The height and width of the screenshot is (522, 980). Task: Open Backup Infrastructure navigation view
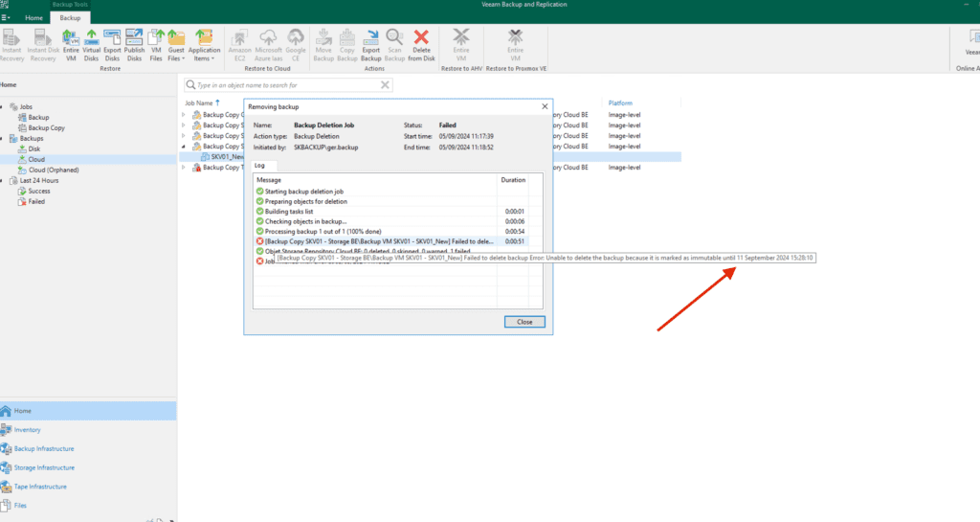pos(43,448)
